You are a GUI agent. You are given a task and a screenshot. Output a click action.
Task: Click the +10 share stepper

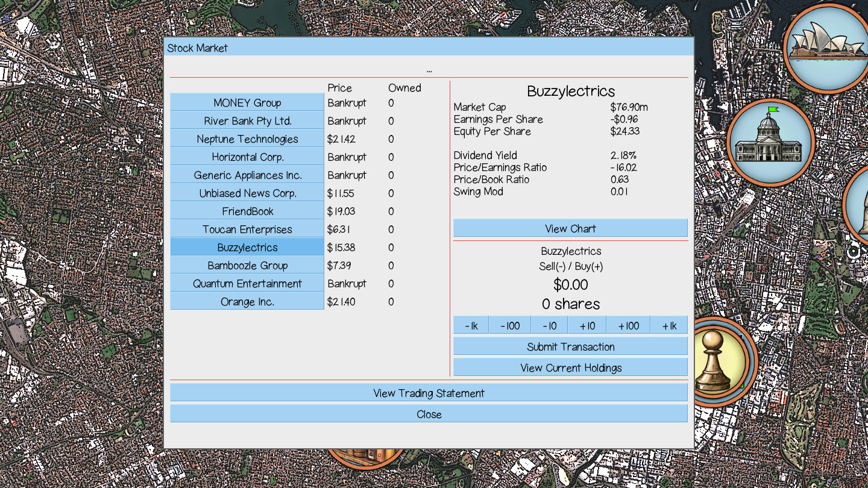click(587, 325)
